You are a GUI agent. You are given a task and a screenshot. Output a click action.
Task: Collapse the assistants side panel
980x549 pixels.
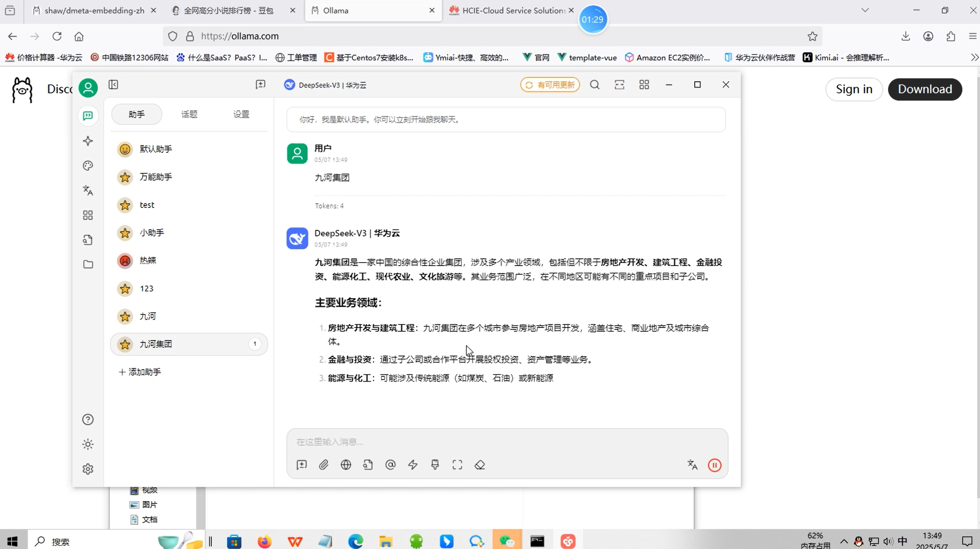tap(114, 85)
